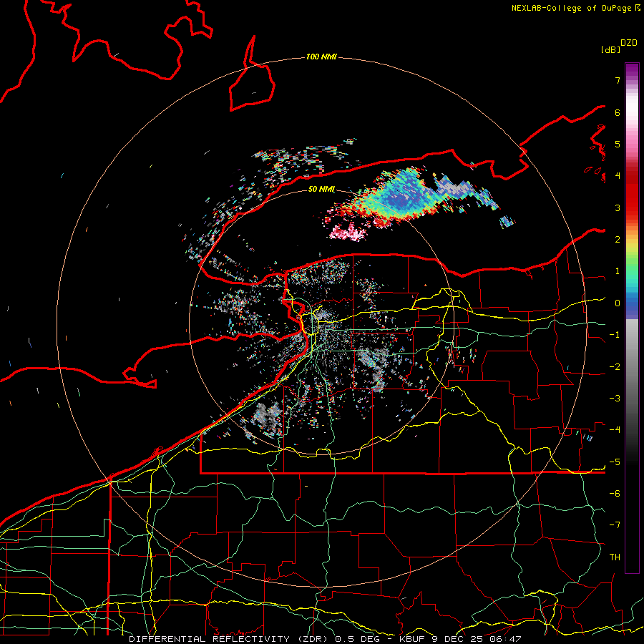Viewport: 644px width, 644px height.
Task: Click the 50 NMI range ring label
Action: (x=321, y=189)
